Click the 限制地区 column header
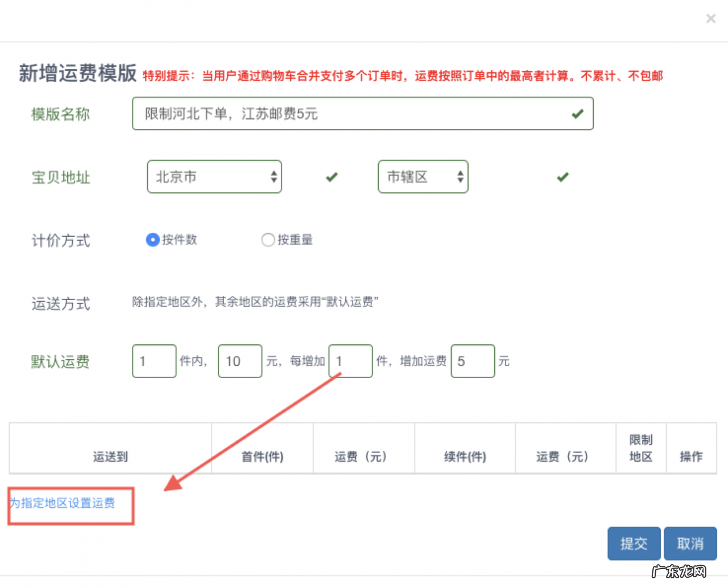 [641, 448]
